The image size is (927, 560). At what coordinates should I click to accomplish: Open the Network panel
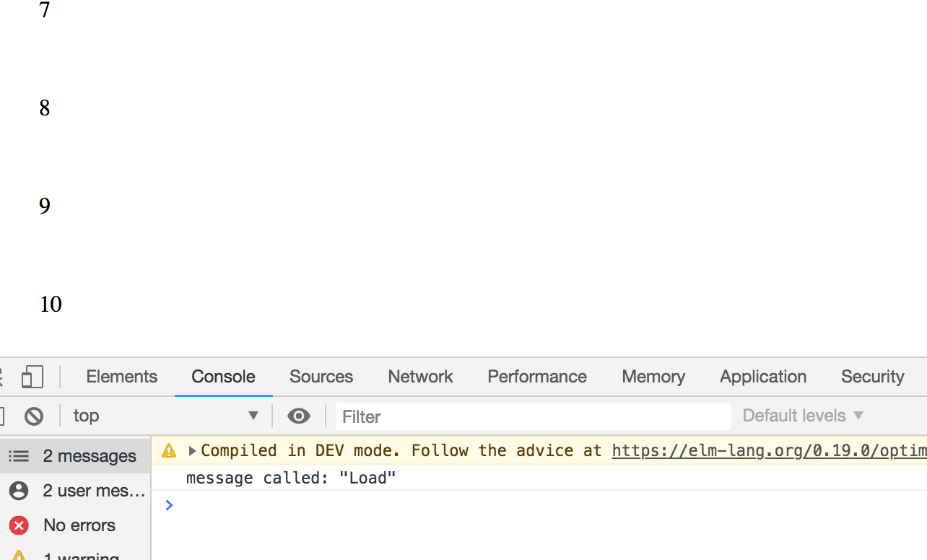[x=420, y=376]
